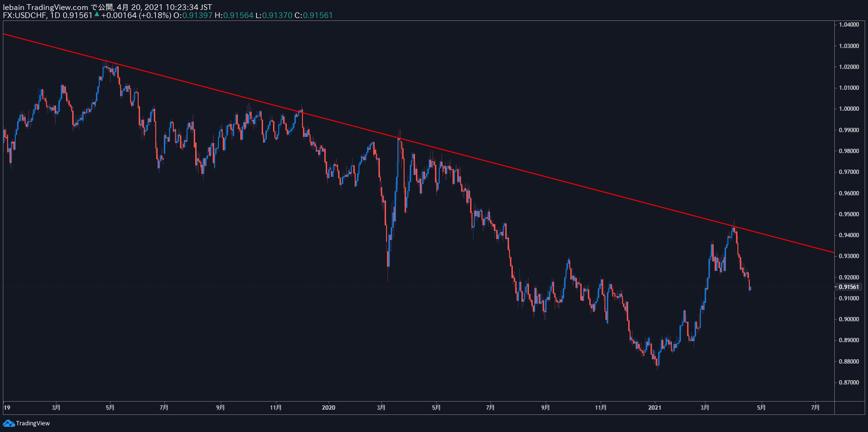Image resolution: width=868 pixels, height=432 pixels.
Task: Click the 1D timeframe label
Action: point(56,15)
